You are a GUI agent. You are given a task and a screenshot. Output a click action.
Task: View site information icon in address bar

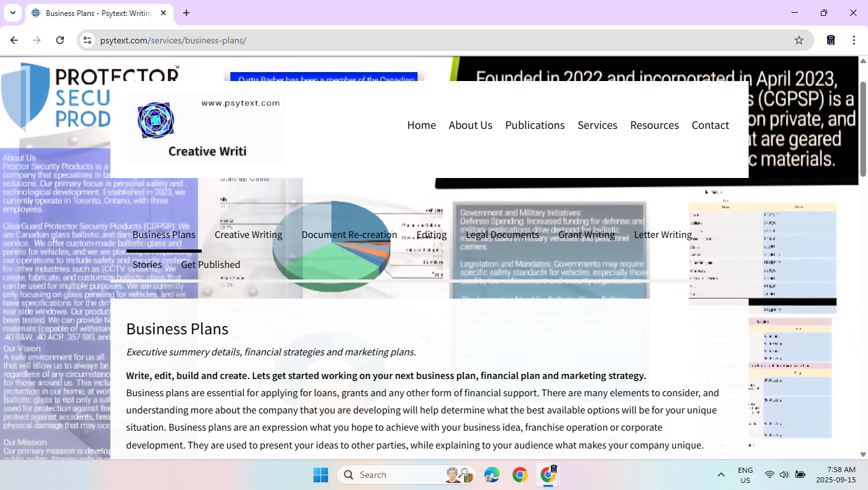point(87,40)
